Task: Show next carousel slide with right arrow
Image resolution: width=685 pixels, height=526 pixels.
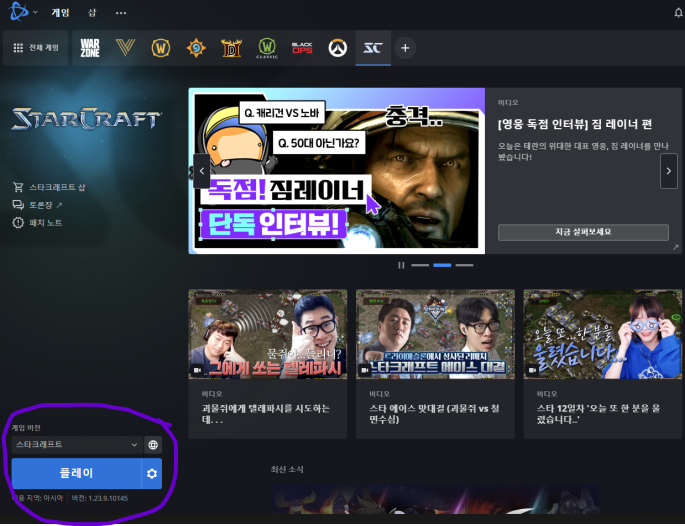Action: coord(668,171)
